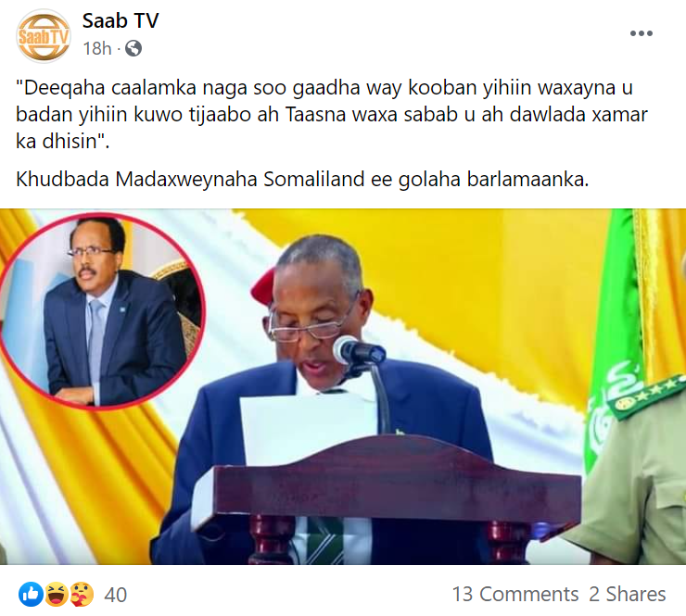
Task: Click the Like reaction icon
Action: click(x=31, y=594)
